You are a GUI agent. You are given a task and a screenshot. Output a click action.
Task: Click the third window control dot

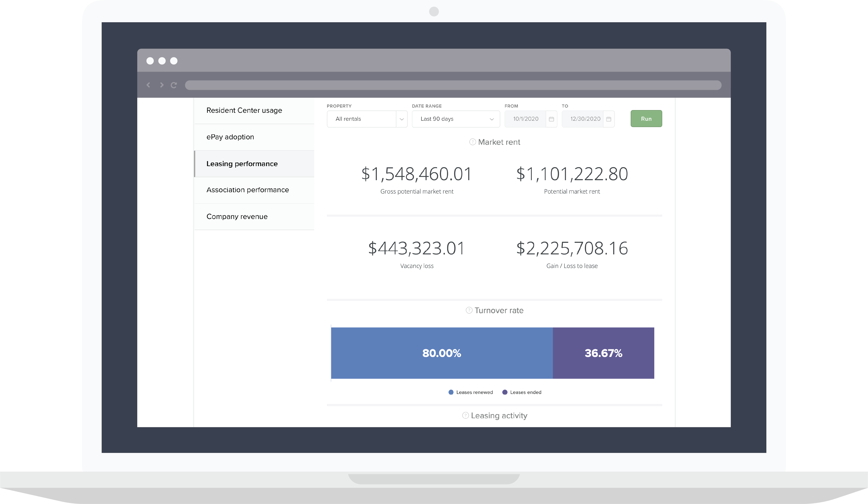click(x=174, y=61)
